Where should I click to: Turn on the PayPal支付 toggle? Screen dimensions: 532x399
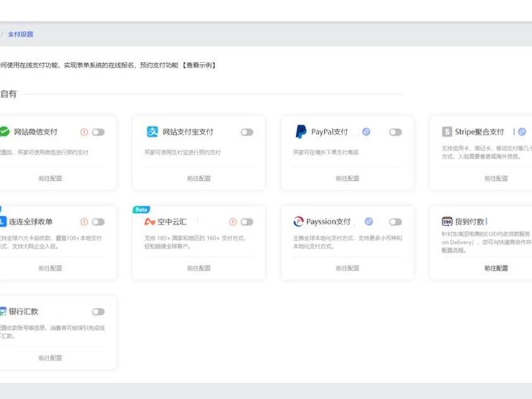(x=395, y=132)
